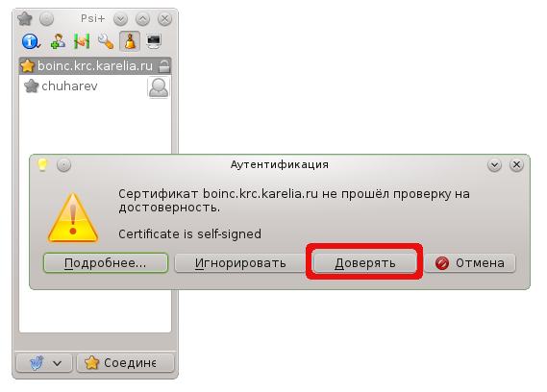Click the Подробнее... button

pos(106,262)
